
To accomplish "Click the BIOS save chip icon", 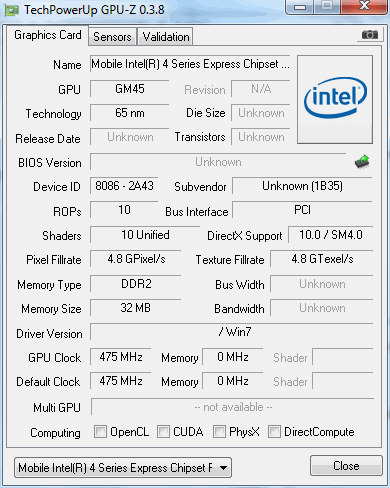I will click(362, 162).
